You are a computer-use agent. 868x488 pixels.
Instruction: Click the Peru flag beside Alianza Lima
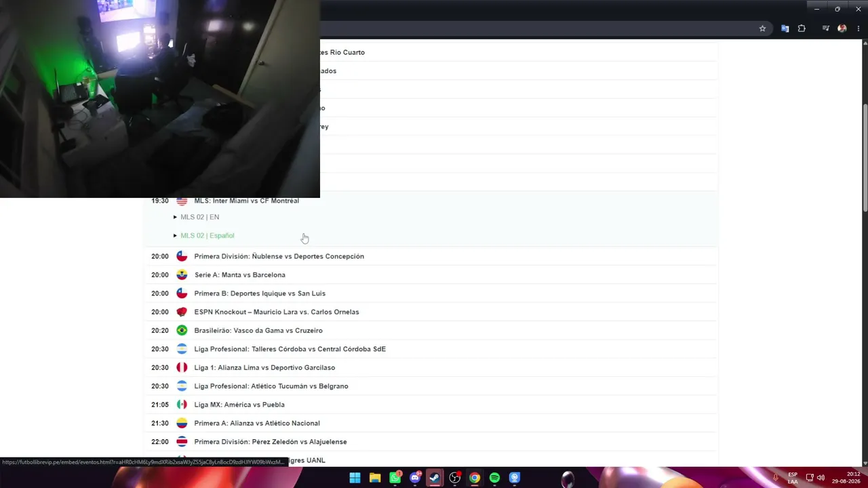click(x=182, y=367)
